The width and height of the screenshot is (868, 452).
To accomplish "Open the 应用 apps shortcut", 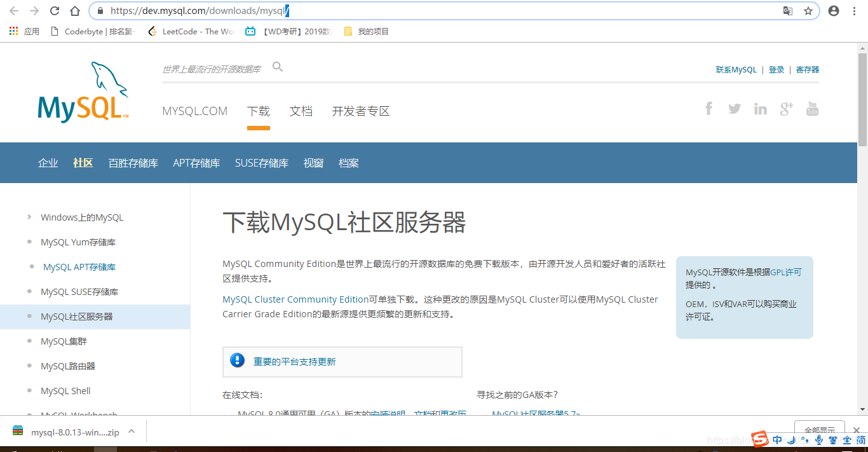I will [x=24, y=31].
